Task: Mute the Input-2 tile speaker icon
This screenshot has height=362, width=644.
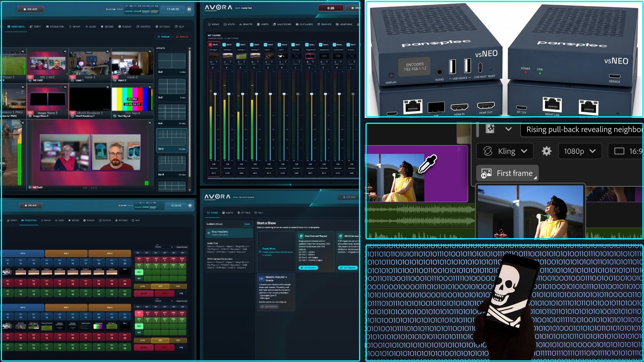Action: (150, 51)
